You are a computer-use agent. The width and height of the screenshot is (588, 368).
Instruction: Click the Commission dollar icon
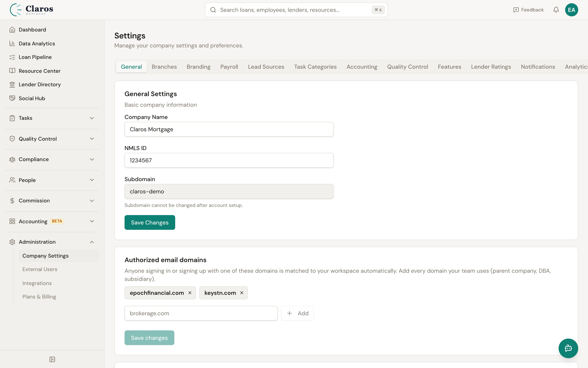click(12, 201)
